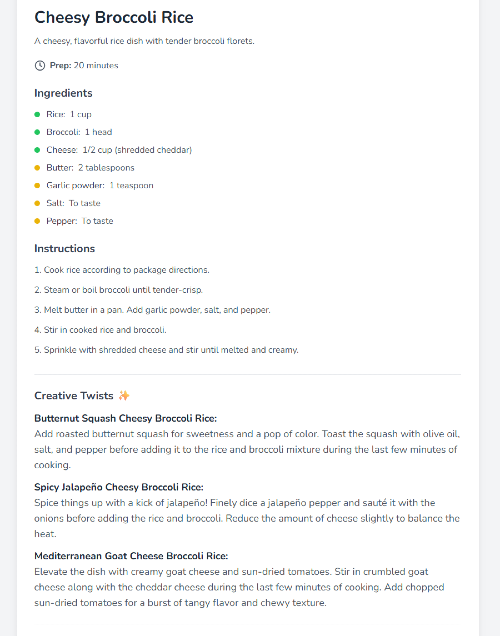This screenshot has width=500, height=636.
Task: Click the clock icon beside Prep time
Action: tap(40, 65)
